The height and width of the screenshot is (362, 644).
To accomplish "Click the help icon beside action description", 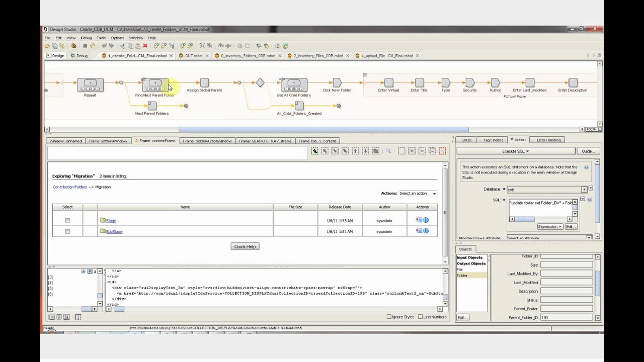I will point(586,167).
